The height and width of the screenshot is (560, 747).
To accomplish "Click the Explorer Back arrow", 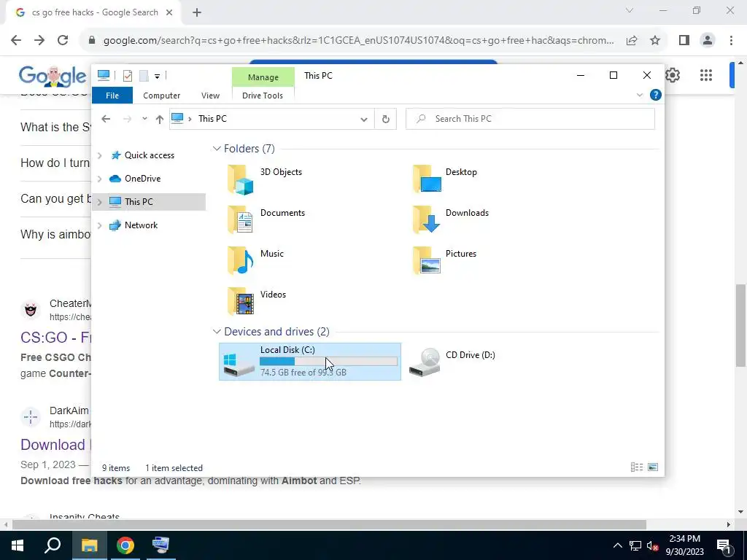I will coord(106,119).
